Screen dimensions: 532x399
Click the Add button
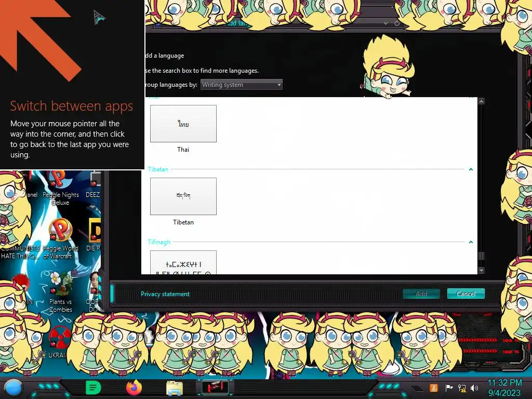click(x=421, y=294)
